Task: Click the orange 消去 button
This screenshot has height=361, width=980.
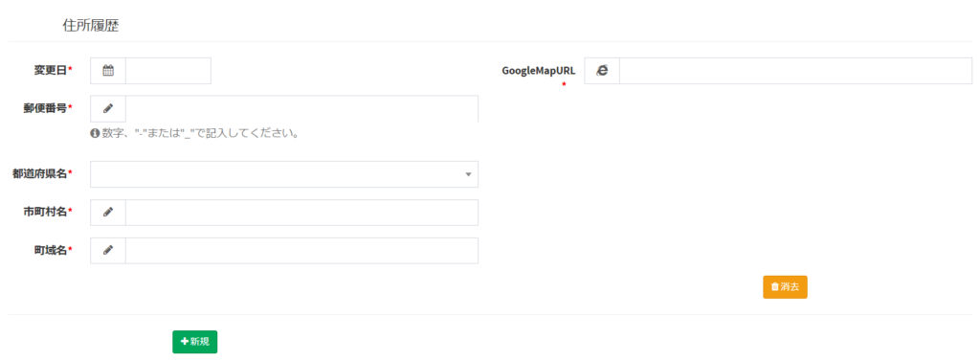Action: point(785,286)
